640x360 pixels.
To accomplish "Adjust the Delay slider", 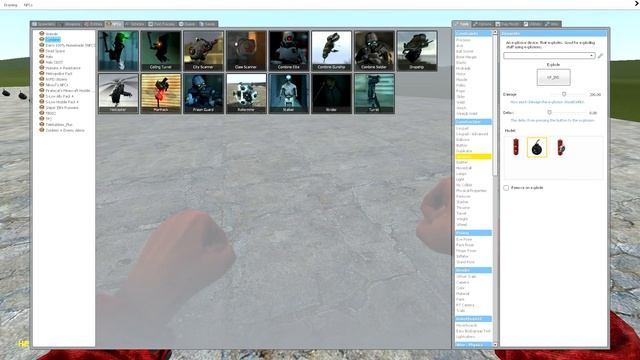I will [x=549, y=113].
